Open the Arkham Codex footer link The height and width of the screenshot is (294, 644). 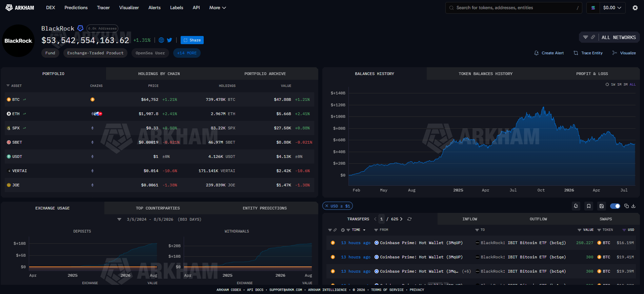[229, 290]
